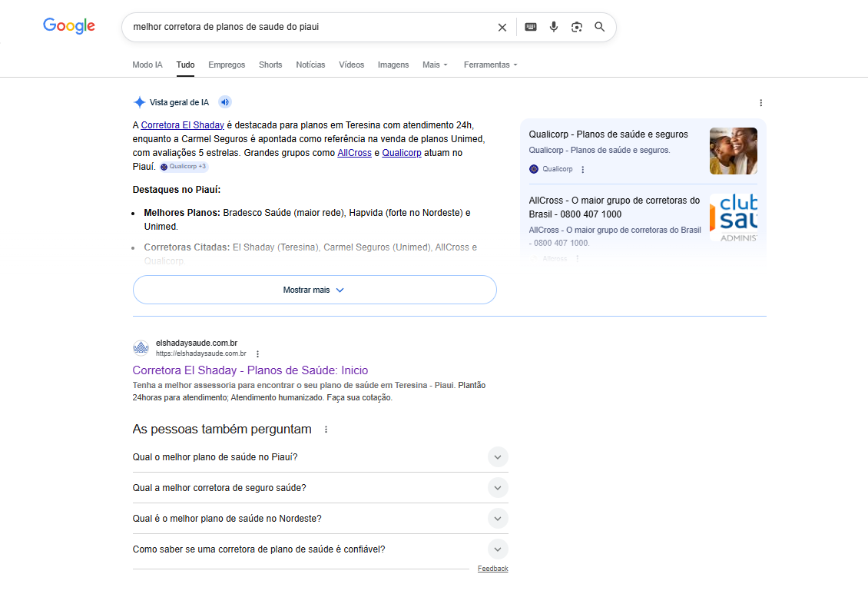Open the Ferramentas dropdown
868x594 pixels.
[490, 65]
